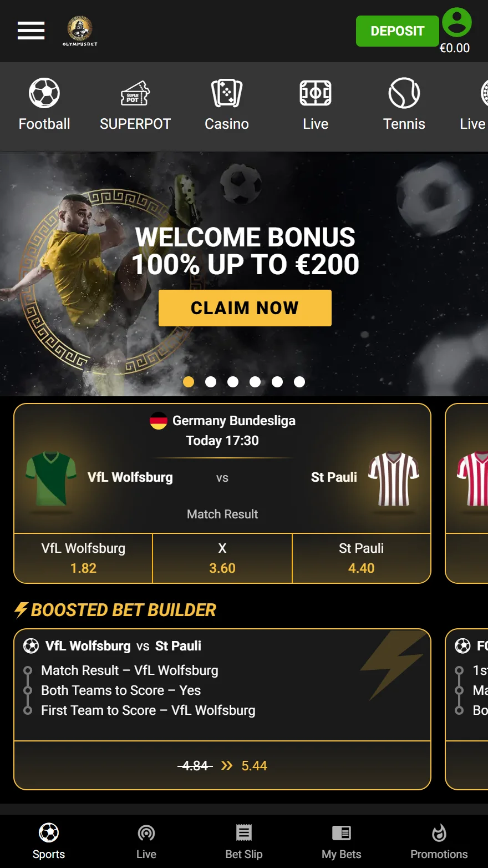The image size is (488, 868).
Task: Open the hamburger menu
Action: pyautogui.click(x=31, y=31)
